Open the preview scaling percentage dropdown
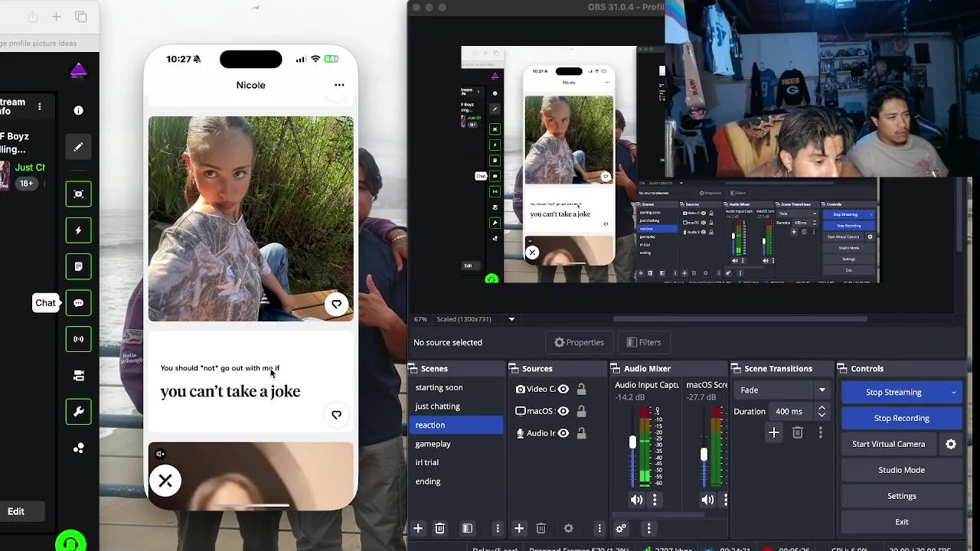The image size is (980, 551). click(x=511, y=319)
